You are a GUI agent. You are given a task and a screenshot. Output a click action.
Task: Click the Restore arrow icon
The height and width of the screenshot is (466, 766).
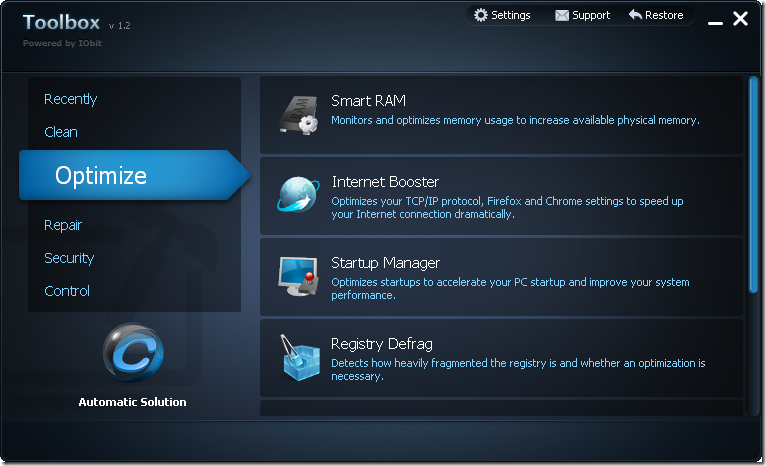(x=635, y=15)
